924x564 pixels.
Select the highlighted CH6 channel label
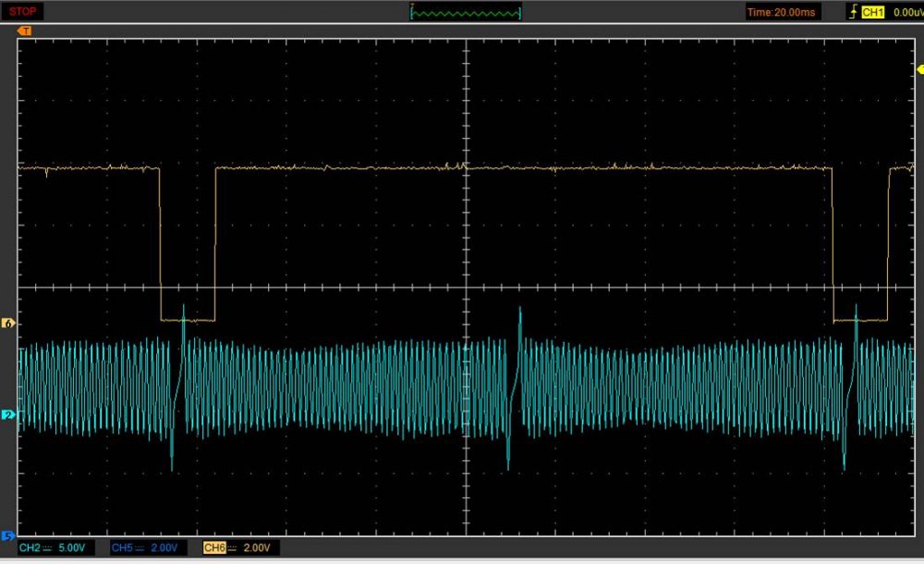(213, 548)
